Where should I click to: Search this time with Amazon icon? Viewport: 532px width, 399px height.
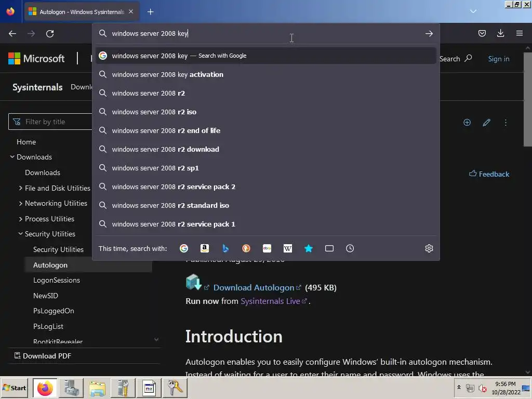[x=205, y=248]
